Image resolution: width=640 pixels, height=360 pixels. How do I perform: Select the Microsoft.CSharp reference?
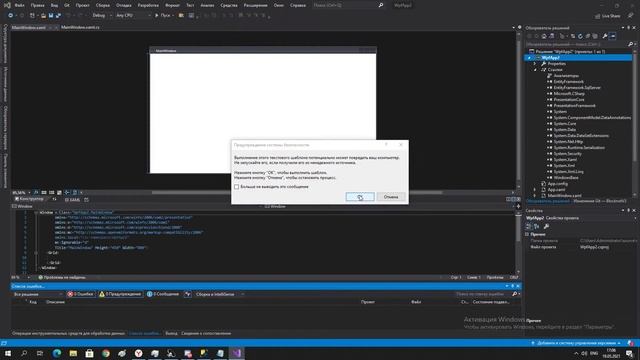click(x=569, y=93)
